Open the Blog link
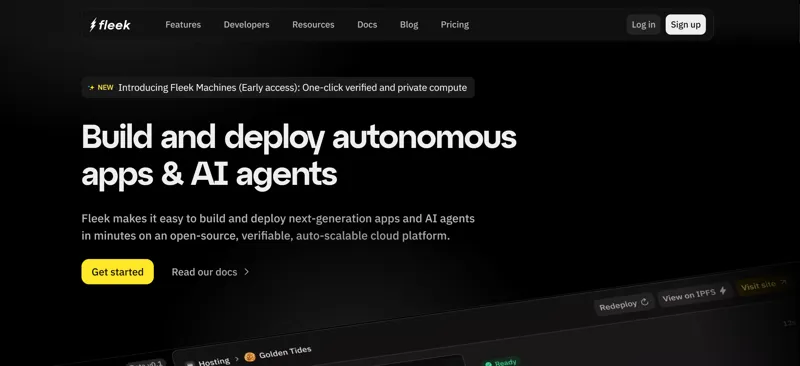 point(409,25)
